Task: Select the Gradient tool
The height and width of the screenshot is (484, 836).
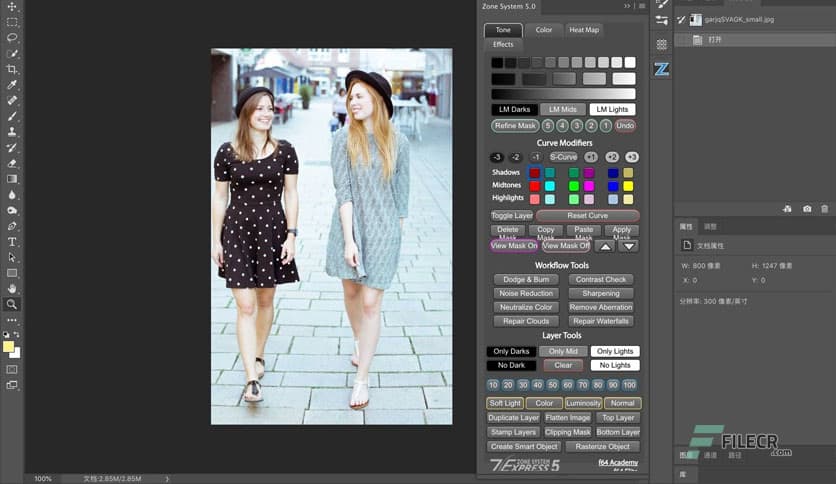Action: (x=12, y=179)
